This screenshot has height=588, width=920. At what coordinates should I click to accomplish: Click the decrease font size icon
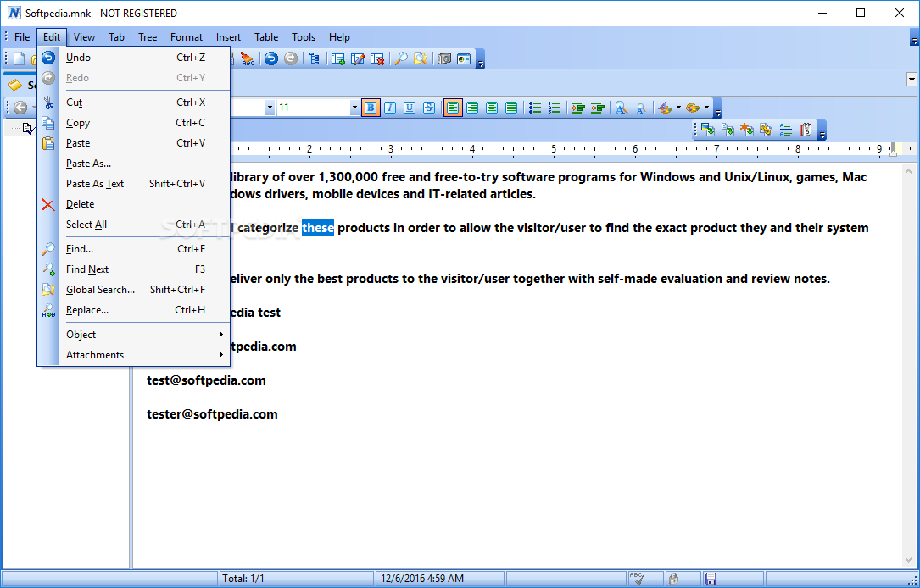[641, 108]
